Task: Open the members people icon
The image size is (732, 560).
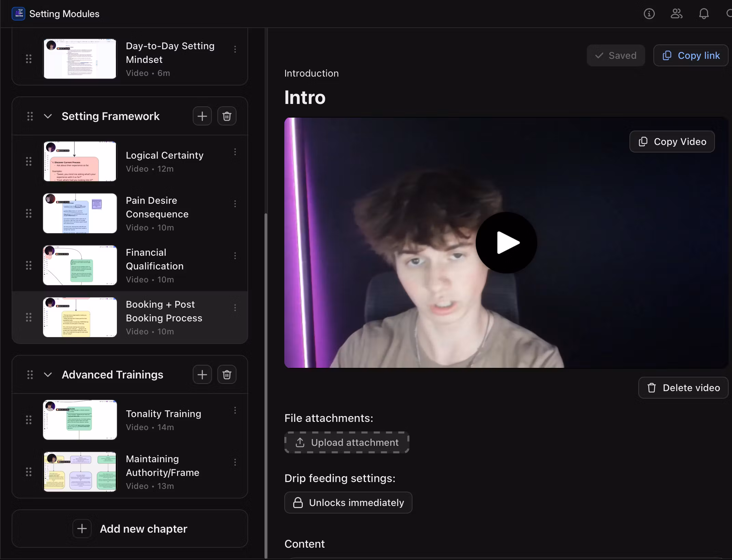Action: point(676,14)
